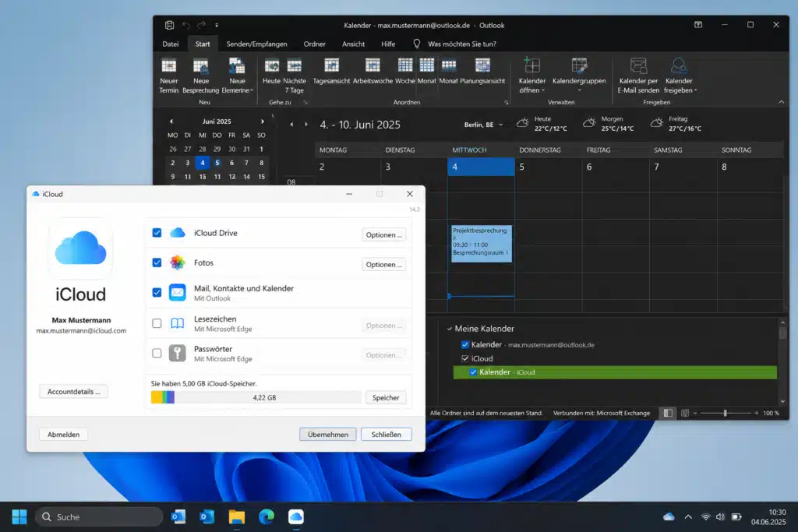
Task: Open Senden/Empfangen tab
Action: [256, 44]
